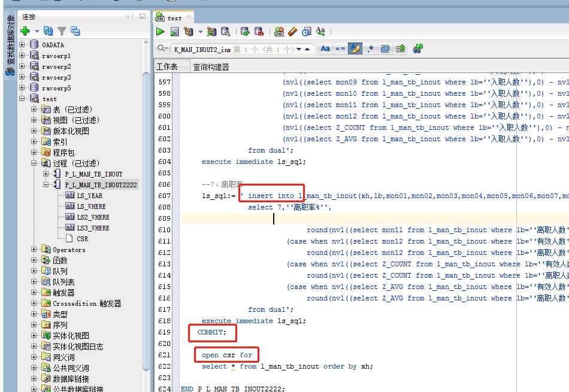The height and width of the screenshot is (392, 569).
Task: Click the binoculars icon with green arrow
Action: pyautogui.click(x=417, y=48)
